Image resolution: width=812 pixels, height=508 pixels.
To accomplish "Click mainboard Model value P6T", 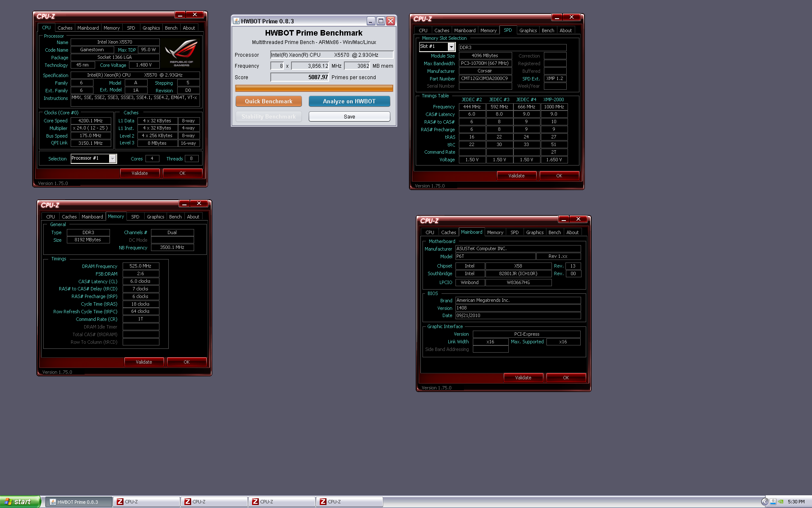I will (x=495, y=257).
